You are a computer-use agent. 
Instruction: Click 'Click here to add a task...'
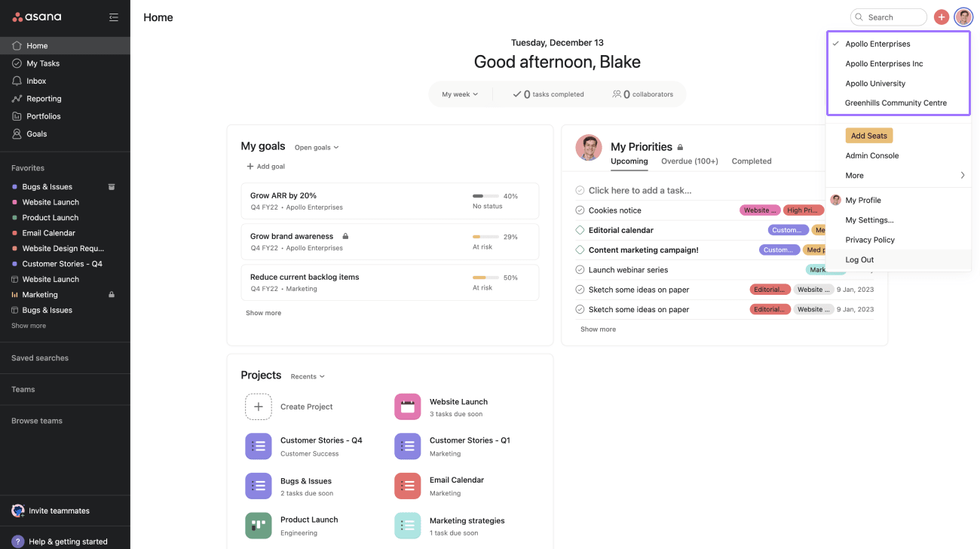pyautogui.click(x=640, y=191)
